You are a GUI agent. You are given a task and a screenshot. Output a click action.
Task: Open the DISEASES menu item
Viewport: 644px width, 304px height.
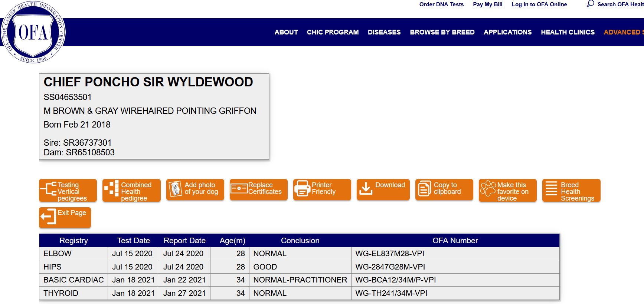coord(384,32)
